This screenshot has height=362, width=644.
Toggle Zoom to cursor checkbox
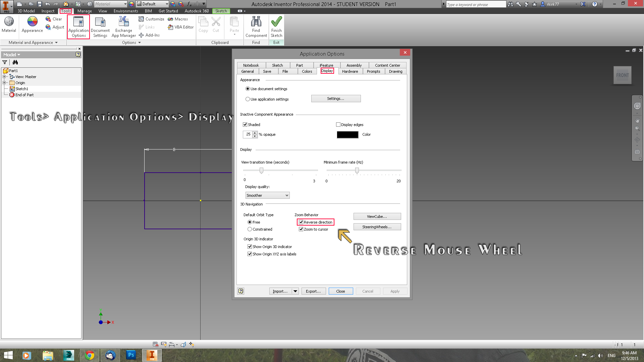pyautogui.click(x=301, y=229)
